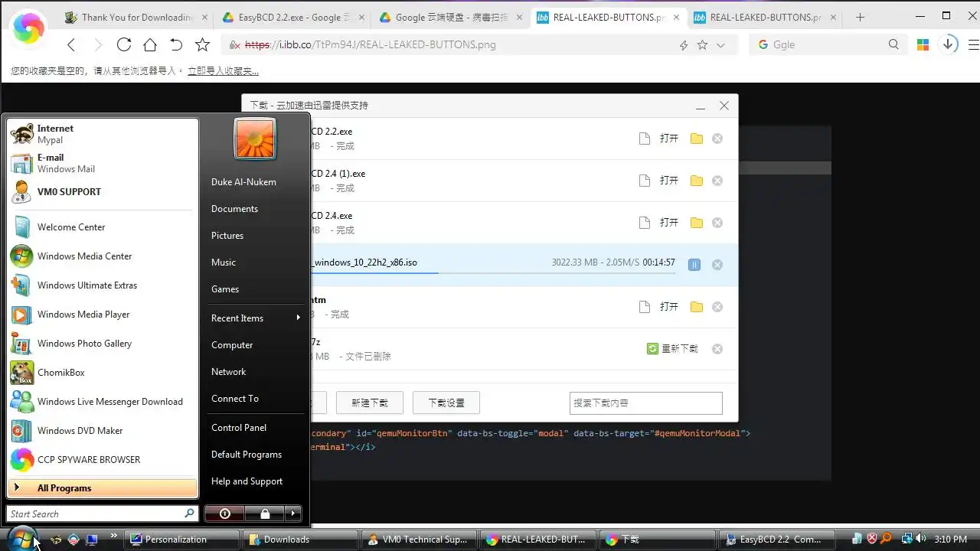Click 打开 for CD 2.2.exe
The width and height of the screenshot is (980, 551).
tap(669, 139)
